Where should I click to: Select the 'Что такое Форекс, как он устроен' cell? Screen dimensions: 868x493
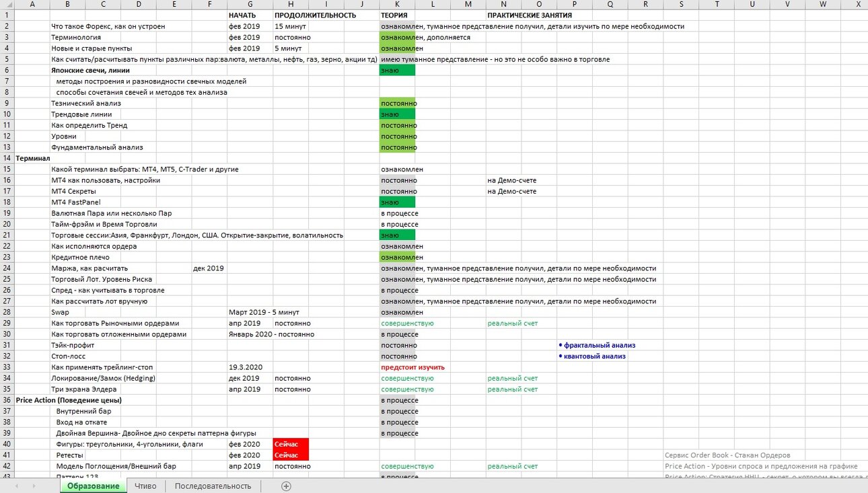(x=108, y=26)
